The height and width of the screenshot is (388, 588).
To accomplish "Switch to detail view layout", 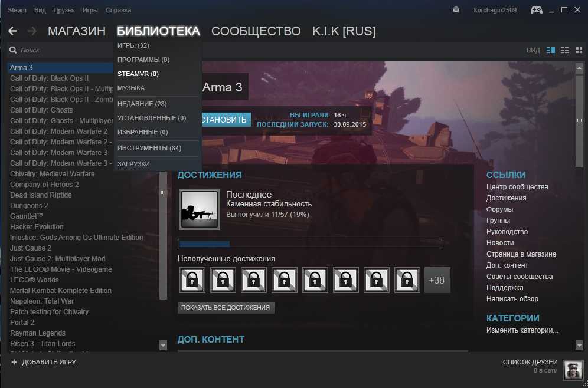I will [550, 50].
